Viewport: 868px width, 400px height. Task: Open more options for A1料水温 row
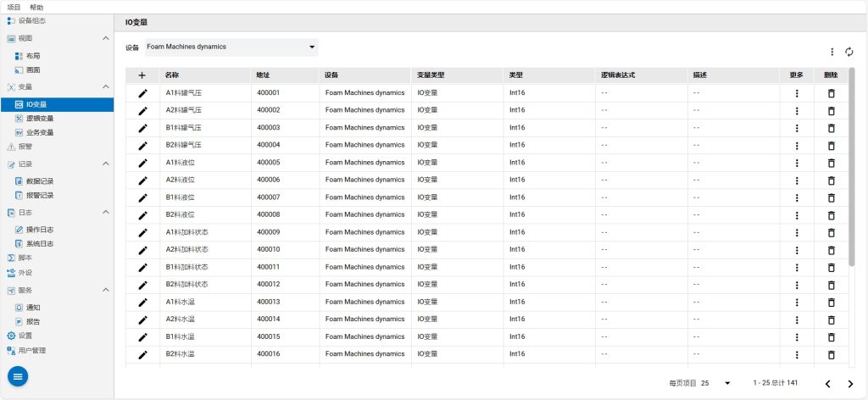(x=796, y=302)
